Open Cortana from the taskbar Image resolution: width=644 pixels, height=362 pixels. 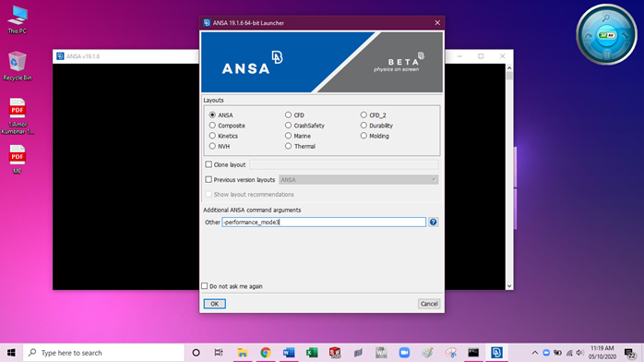tap(196, 353)
